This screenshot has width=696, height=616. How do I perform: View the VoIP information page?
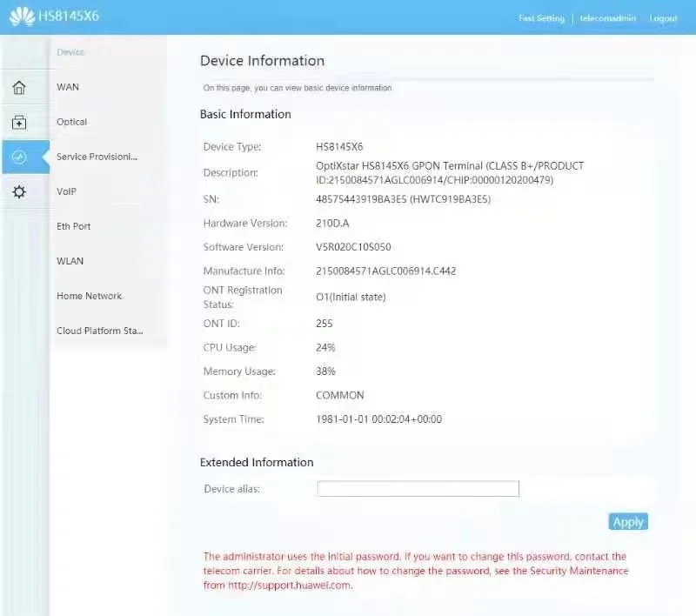tap(67, 191)
